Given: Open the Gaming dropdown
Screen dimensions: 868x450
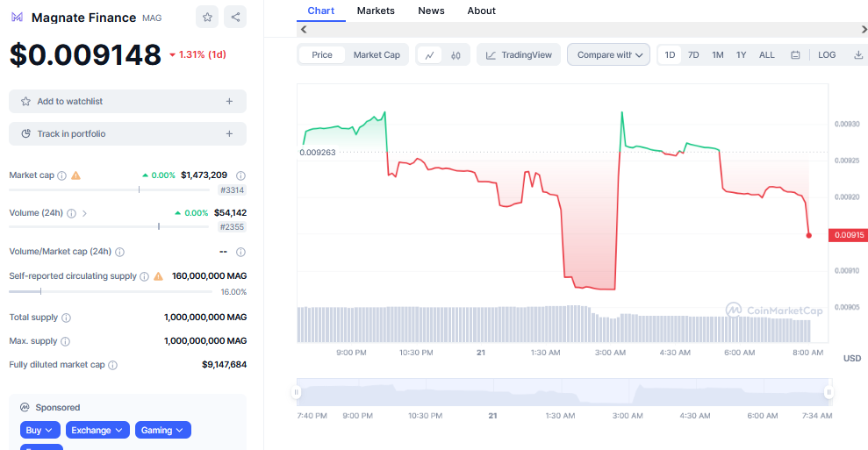Looking at the screenshot, I should (x=162, y=430).
